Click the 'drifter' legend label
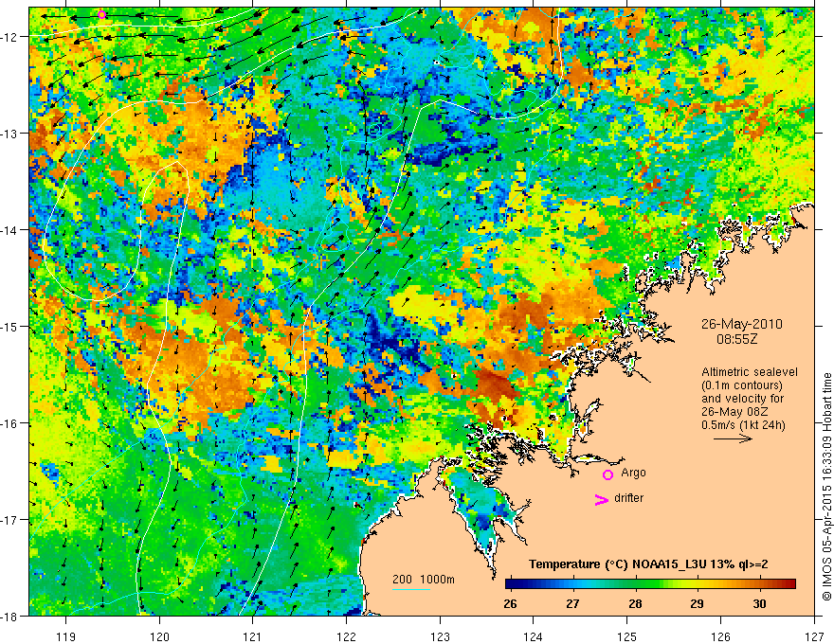The height and width of the screenshot is (644, 834). click(x=628, y=498)
